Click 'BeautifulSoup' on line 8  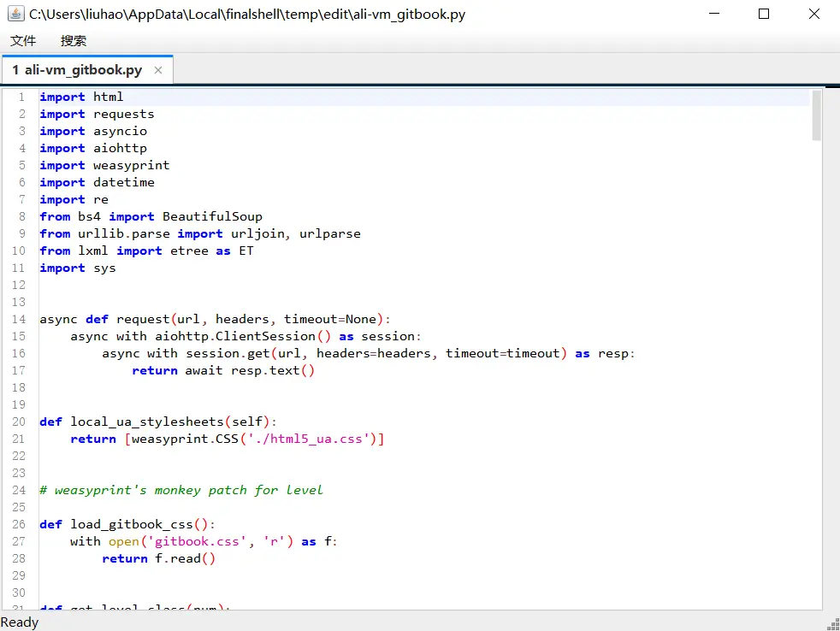pos(212,217)
